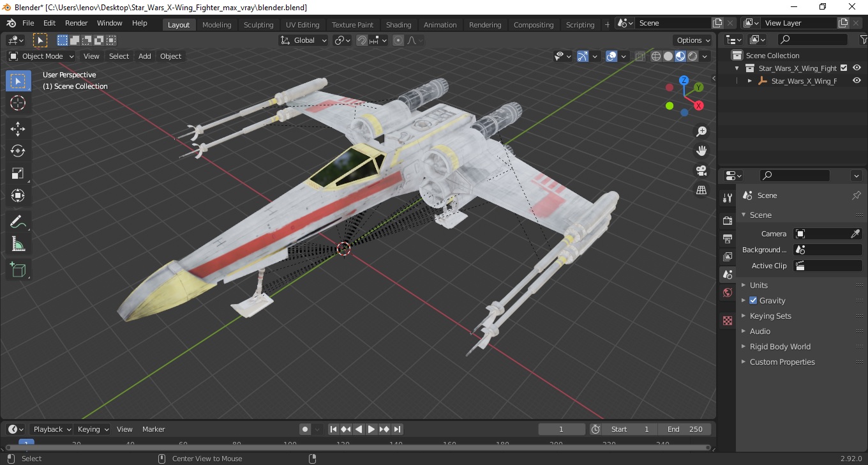Click the camera eyedropper icon
The height and width of the screenshot is (465, 868).
click(x=856, y=234)
